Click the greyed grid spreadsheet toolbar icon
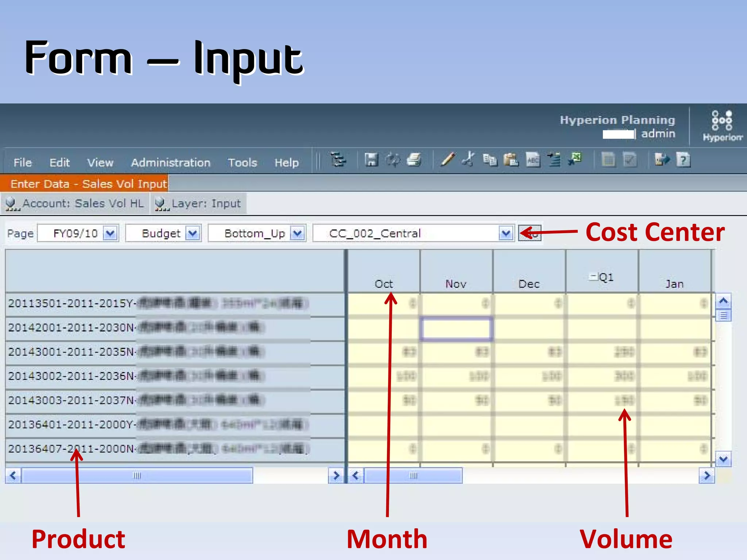This screenshot has height=560, width=747. coord(608,160)
